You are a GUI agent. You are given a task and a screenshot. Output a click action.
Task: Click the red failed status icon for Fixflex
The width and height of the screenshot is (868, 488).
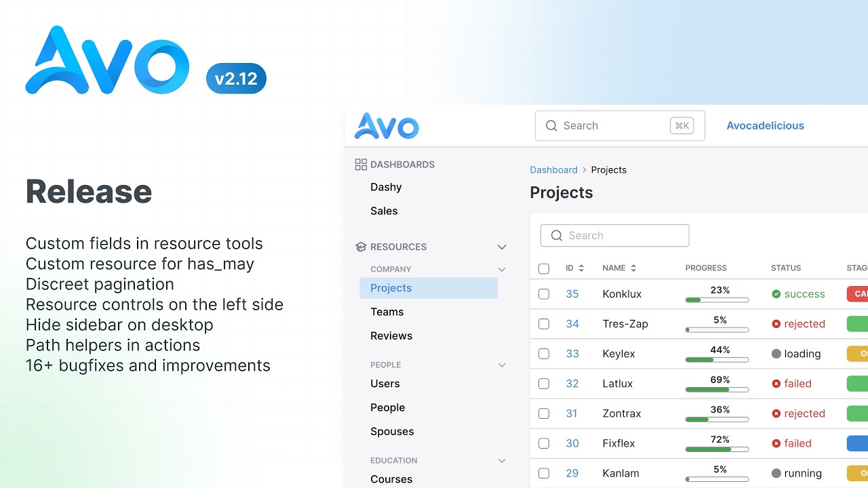[776, 443]
